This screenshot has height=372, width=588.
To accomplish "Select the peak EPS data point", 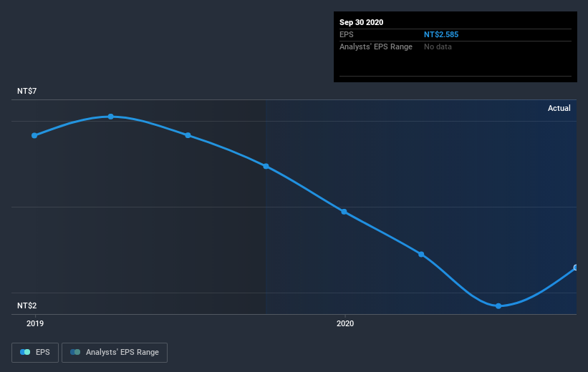I will (110, 117).
